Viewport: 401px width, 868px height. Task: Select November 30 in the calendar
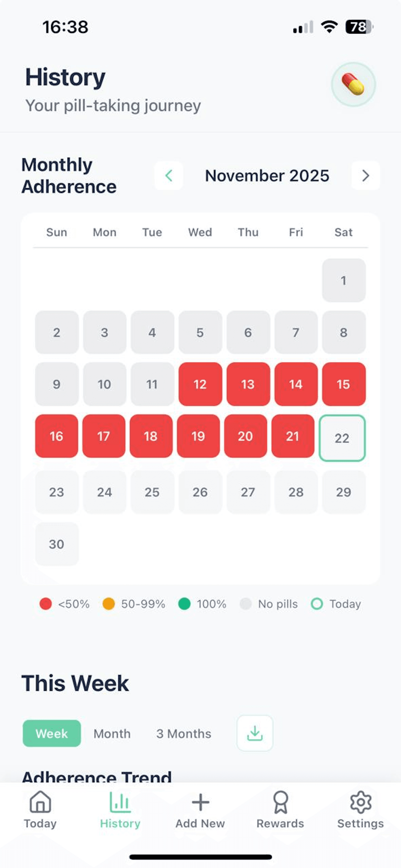(x=57, y=544)
